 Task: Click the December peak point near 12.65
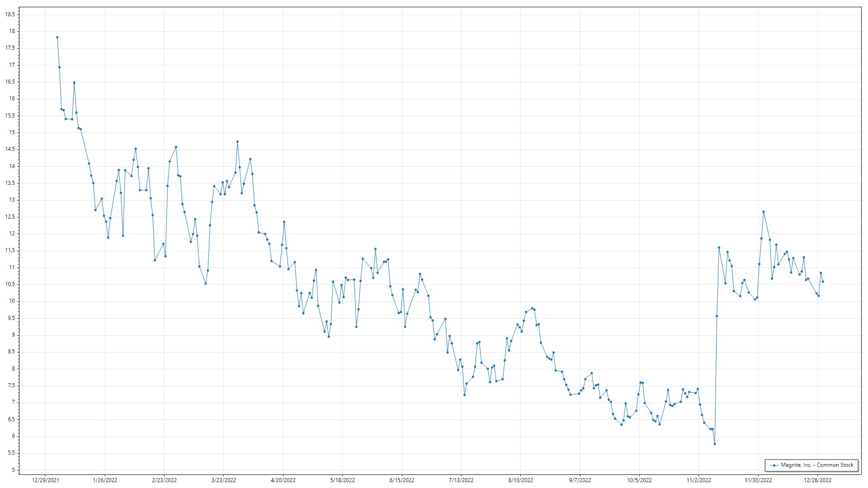(764, 212)
